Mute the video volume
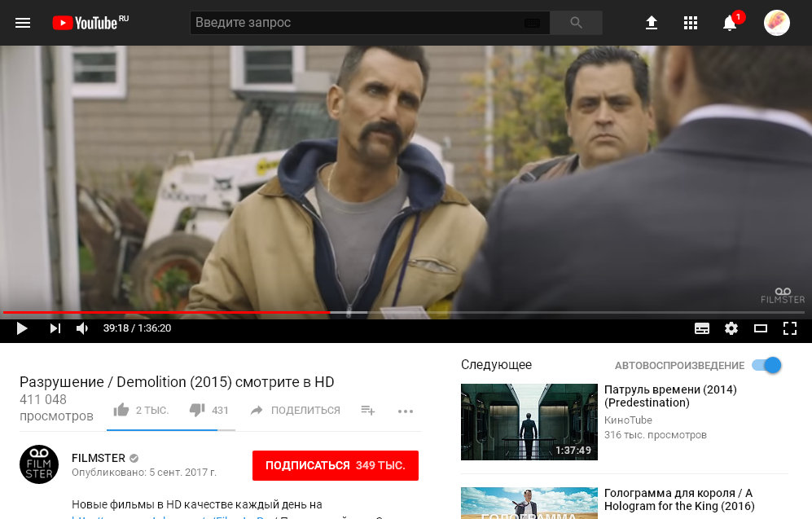Image resolution: width=812 pixels, height=519 pixels. [x=82, y=328]
